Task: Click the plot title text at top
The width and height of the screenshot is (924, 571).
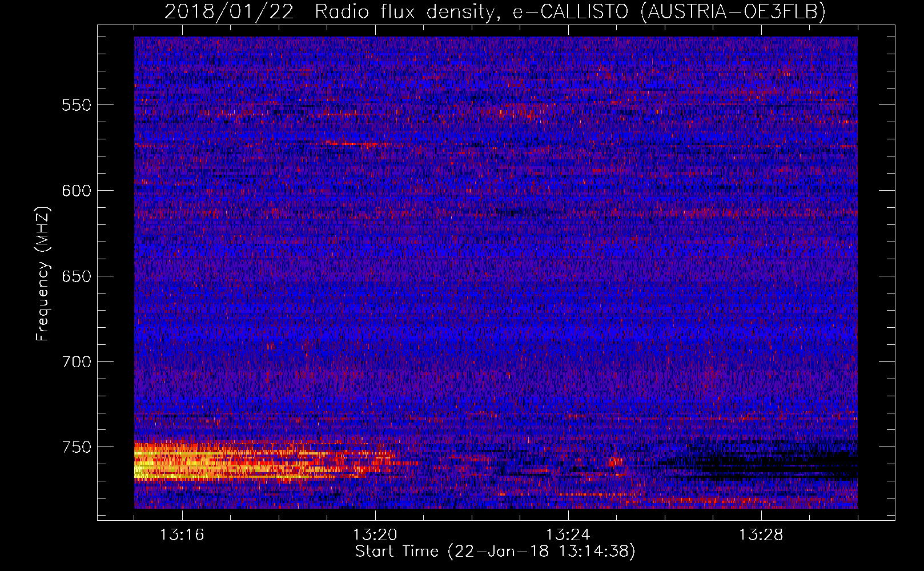Action: coord(495,11)
